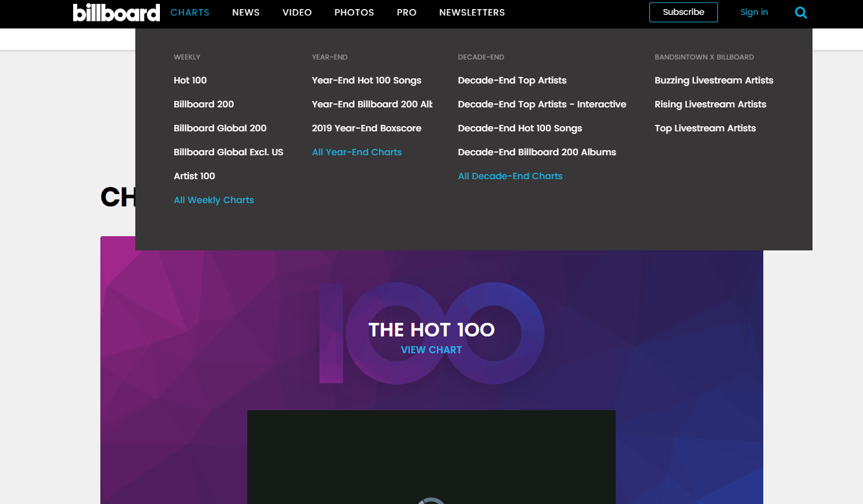The height and width of the screenshot is (504, 863).
Task: Click the WEEKLY column heading
Action: pos(187,57)
